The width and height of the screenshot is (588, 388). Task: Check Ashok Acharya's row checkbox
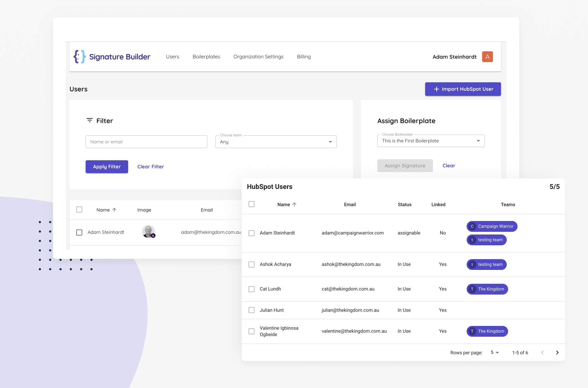tap(252, 265)
